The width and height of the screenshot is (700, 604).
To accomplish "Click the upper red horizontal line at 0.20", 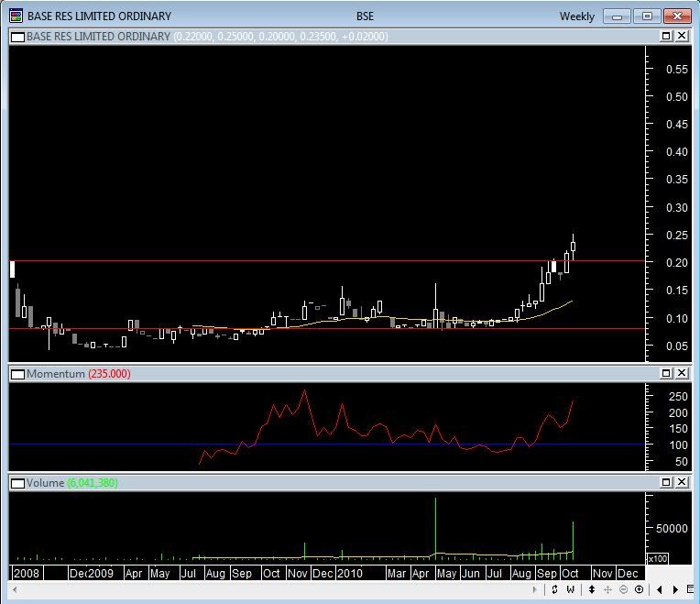I will (327, 261).
